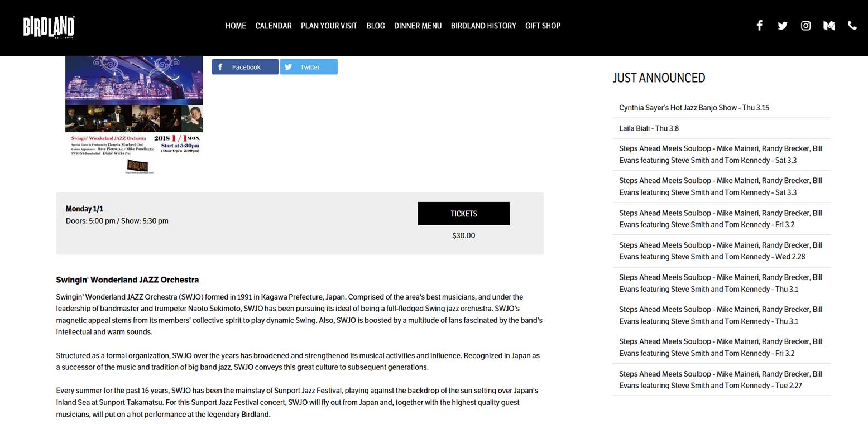Click the Medium icon in header
Screen dimensions: 868x424
click(829, 25)
